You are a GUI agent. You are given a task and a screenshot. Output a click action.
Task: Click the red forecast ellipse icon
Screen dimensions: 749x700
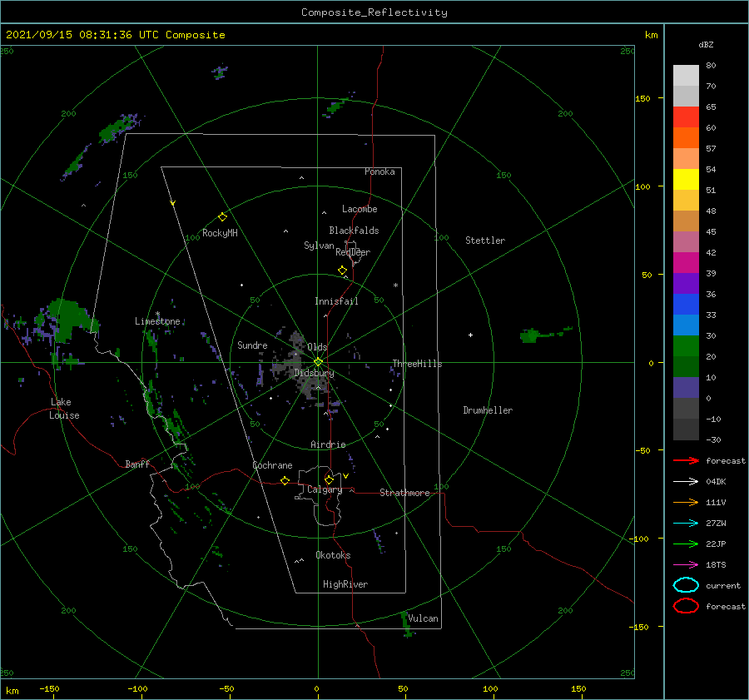(686, 606)
